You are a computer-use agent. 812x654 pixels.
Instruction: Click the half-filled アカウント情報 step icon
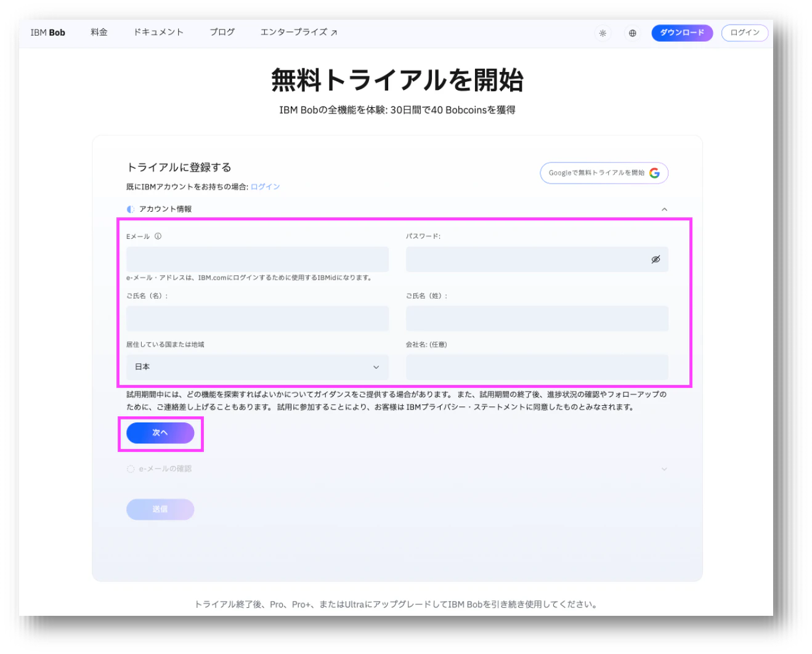coord(131,209)
